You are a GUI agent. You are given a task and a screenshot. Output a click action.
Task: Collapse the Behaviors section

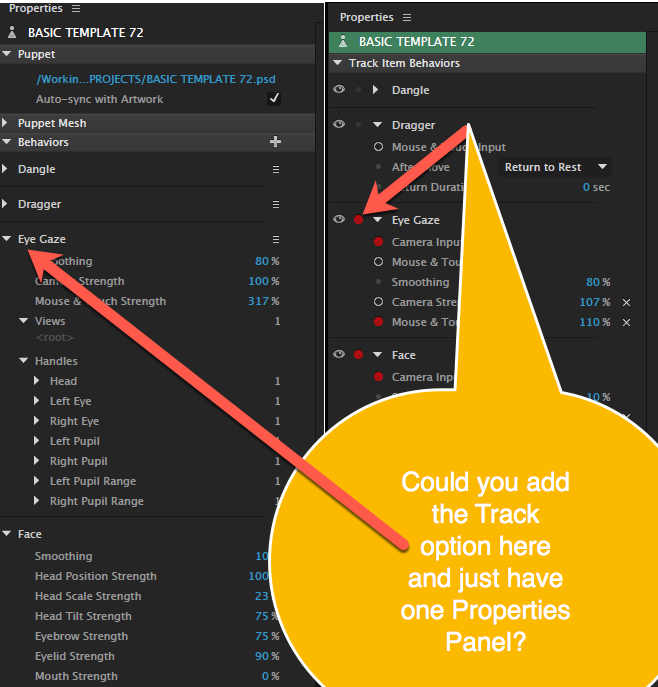pyautogui.click(x=7, y=142)
